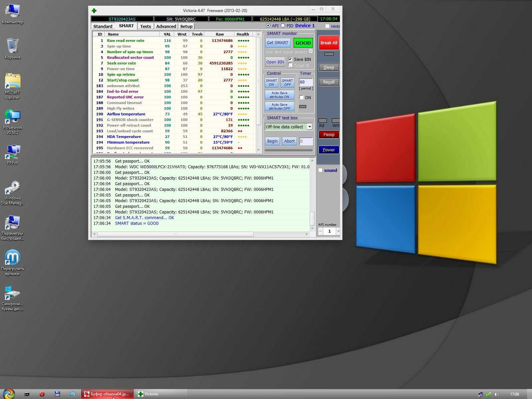This screenshot has height=399, width=532.
Task: Select Load/unload cycle count row
Action: click(174, 131)
